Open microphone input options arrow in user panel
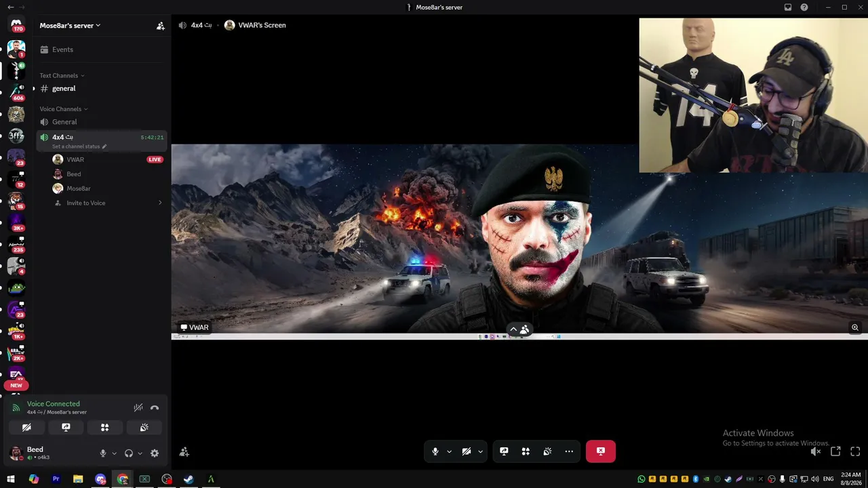The width and height of the screenshot is (868, 488). click(x=114, y=453)
